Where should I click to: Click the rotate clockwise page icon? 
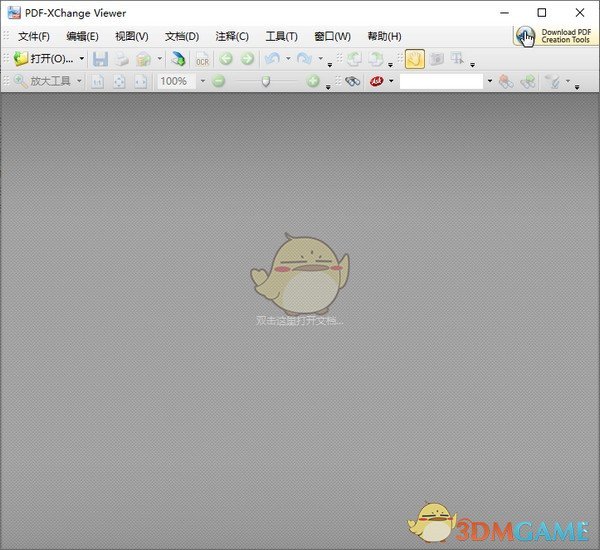tap(376, 59)
